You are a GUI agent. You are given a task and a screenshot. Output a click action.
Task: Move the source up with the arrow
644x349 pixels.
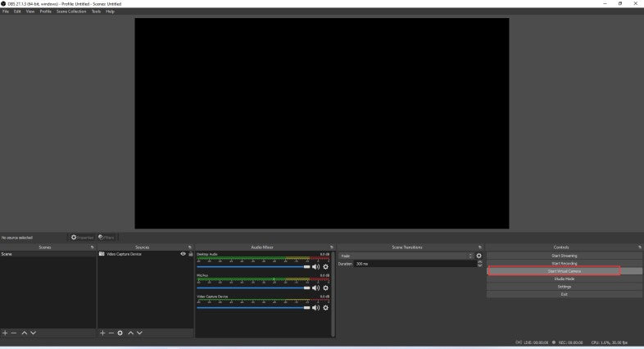pos(130,333)
